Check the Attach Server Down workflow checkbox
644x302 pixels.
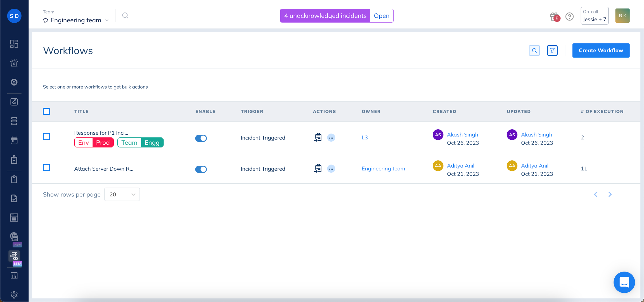coord(46,167)
